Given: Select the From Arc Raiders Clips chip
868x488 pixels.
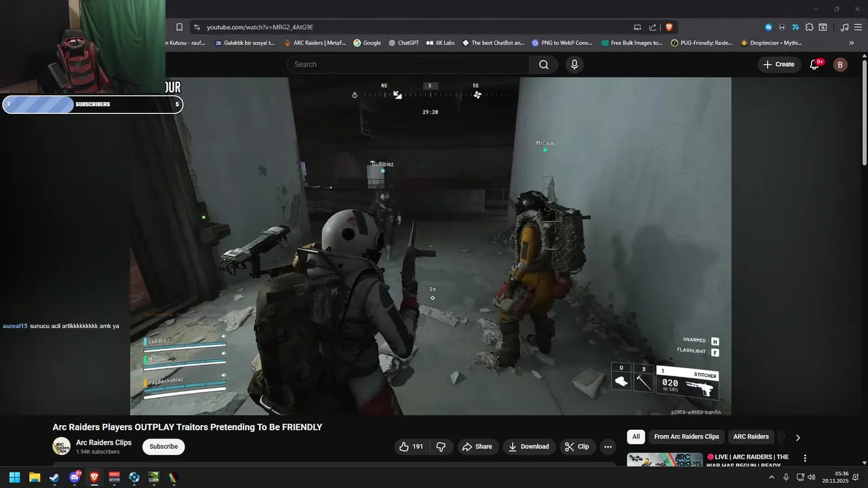Looking at the screenshot, I should 686,437.
